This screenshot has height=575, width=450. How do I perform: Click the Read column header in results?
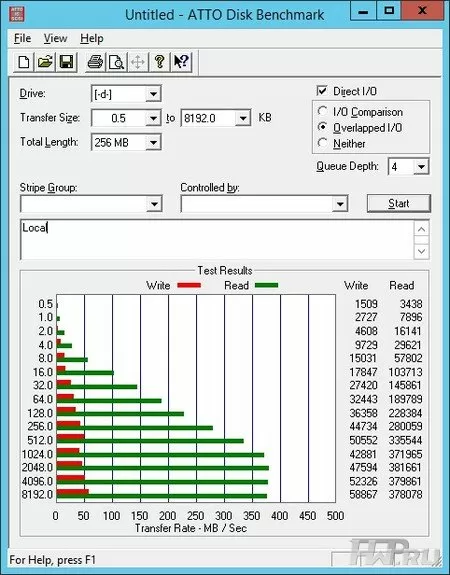(x=402, y=285)
